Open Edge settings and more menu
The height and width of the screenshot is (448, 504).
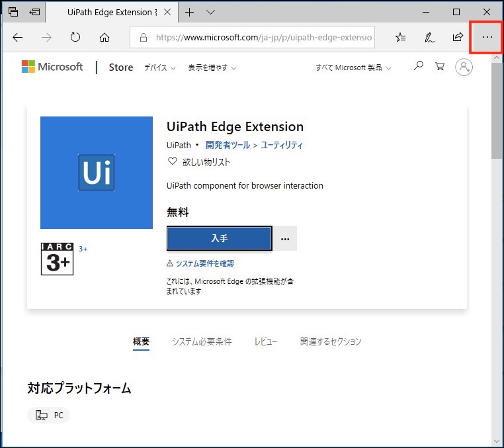tap(487, 38)
